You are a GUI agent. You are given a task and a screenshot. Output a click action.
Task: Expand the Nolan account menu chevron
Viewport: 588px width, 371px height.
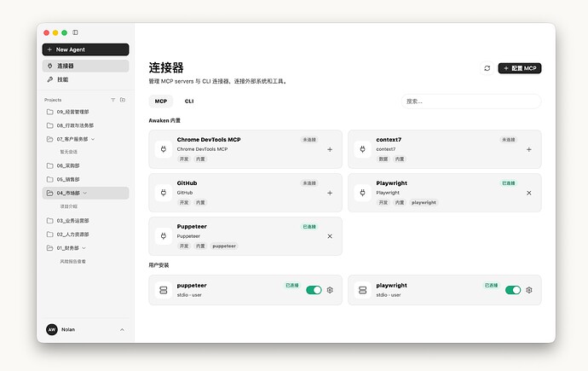tap(122, 330)
